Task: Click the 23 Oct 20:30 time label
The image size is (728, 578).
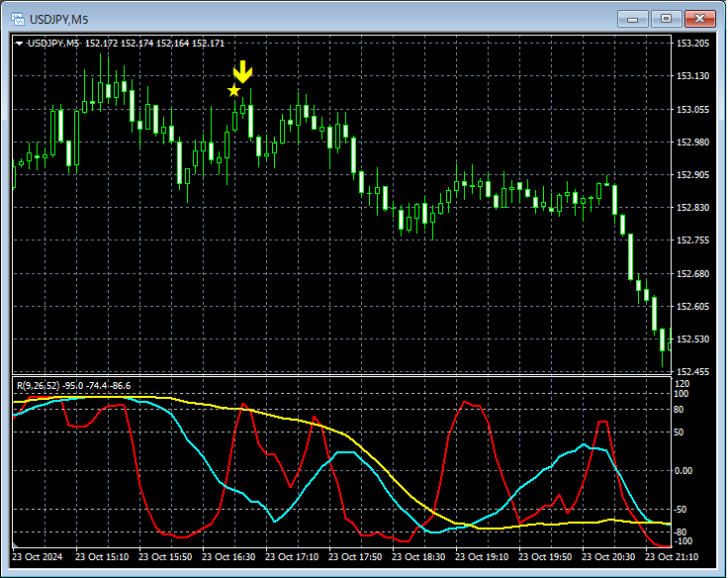Action: tap(608, 556)
